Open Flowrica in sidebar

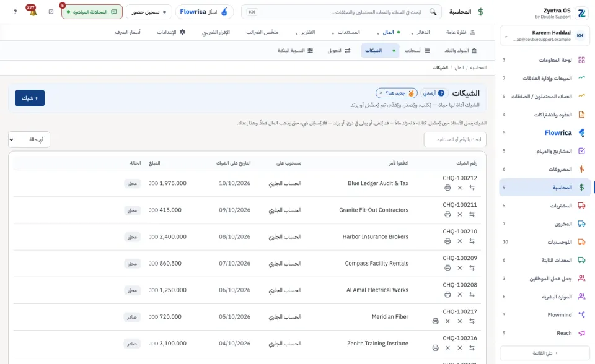tap(545, 132)
